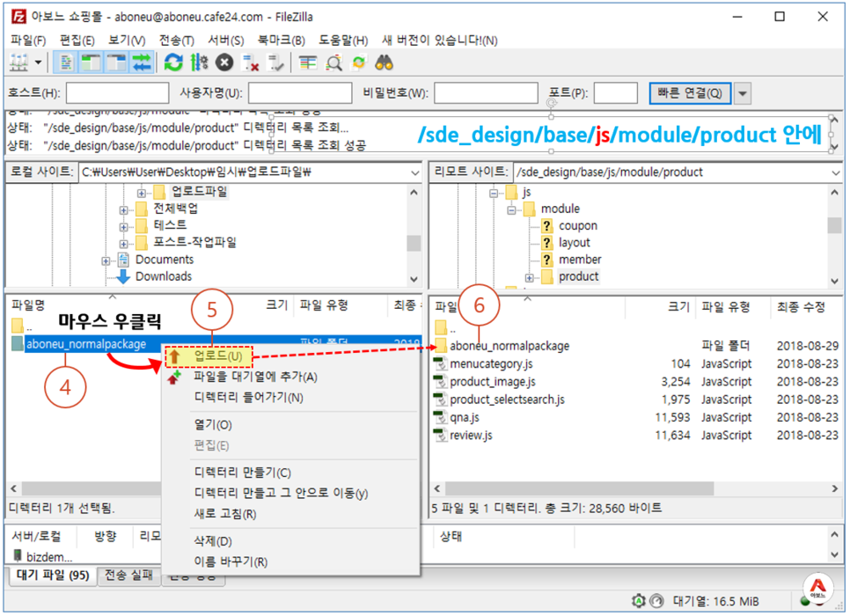Click the 사용자명 input field

300,92
